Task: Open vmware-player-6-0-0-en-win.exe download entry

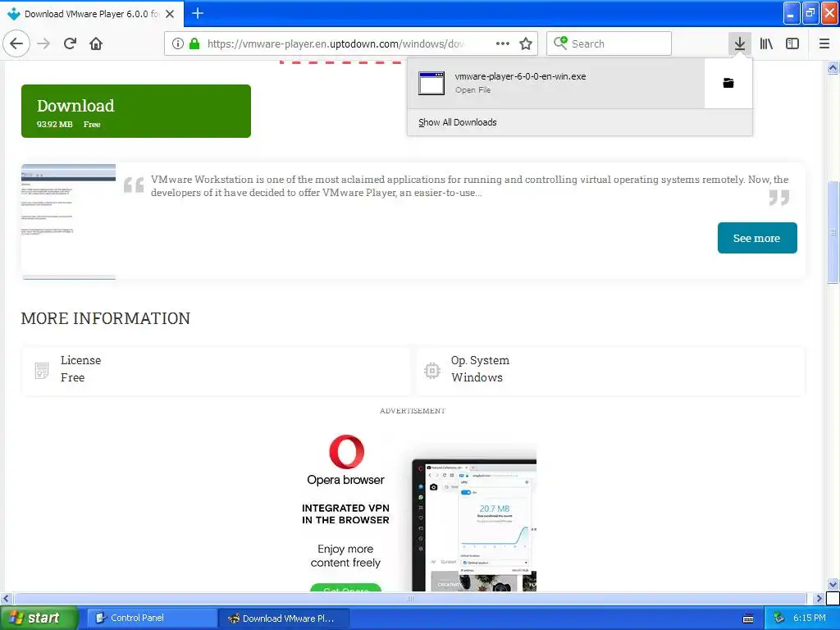Action: tap(556, 83)
